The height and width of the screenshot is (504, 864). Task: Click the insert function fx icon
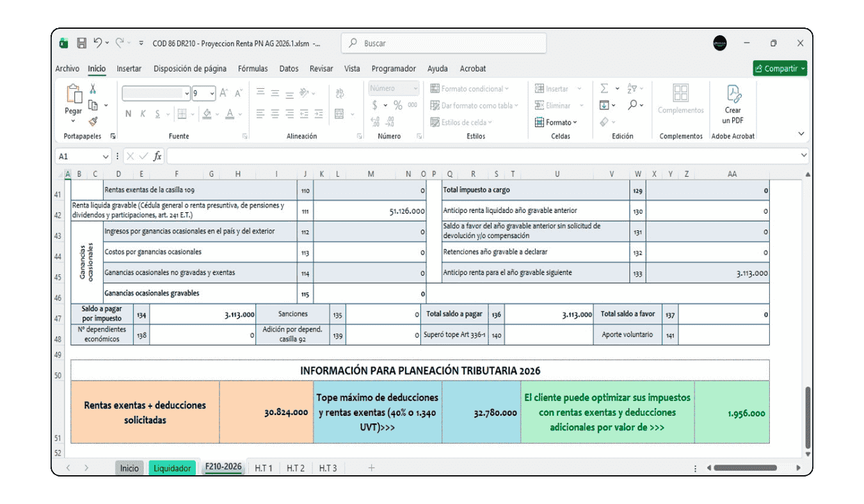(157, 157)
